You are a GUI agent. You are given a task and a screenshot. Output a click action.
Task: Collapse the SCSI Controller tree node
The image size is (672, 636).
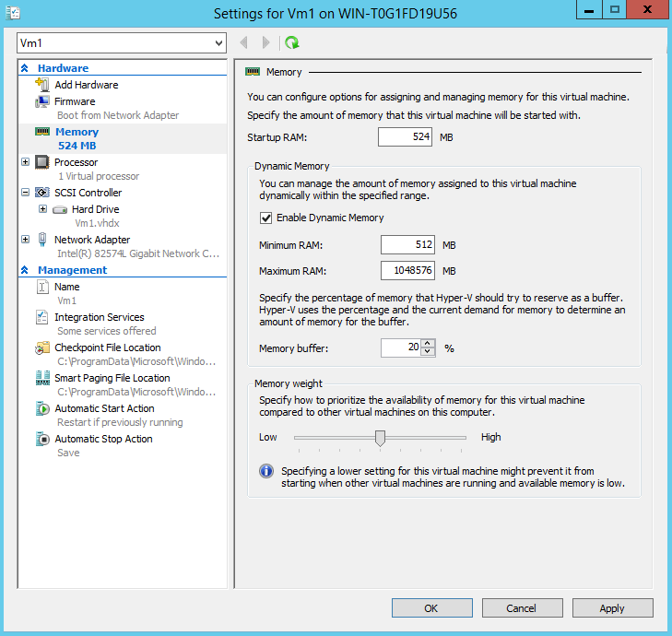(25, 193)
